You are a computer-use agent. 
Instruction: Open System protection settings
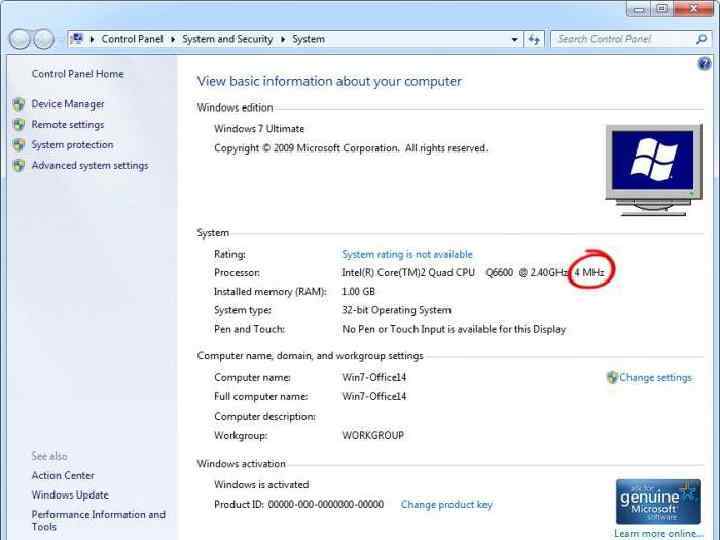[72, 145]
